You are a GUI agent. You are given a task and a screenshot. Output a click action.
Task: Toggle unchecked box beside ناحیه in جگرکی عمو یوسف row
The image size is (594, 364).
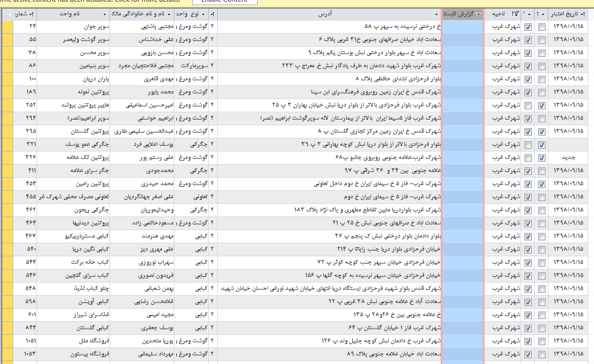(528, 145)
